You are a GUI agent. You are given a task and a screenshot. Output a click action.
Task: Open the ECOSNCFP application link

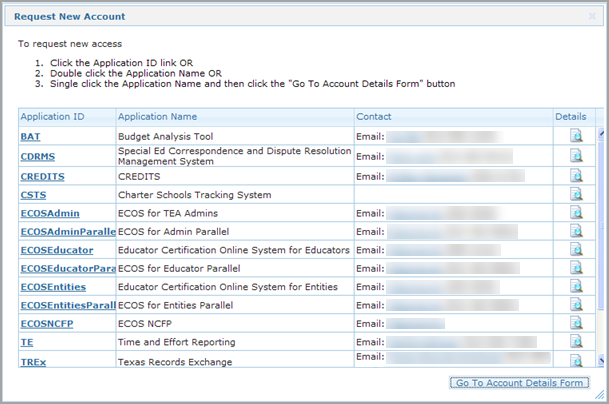tap(47, 324)
